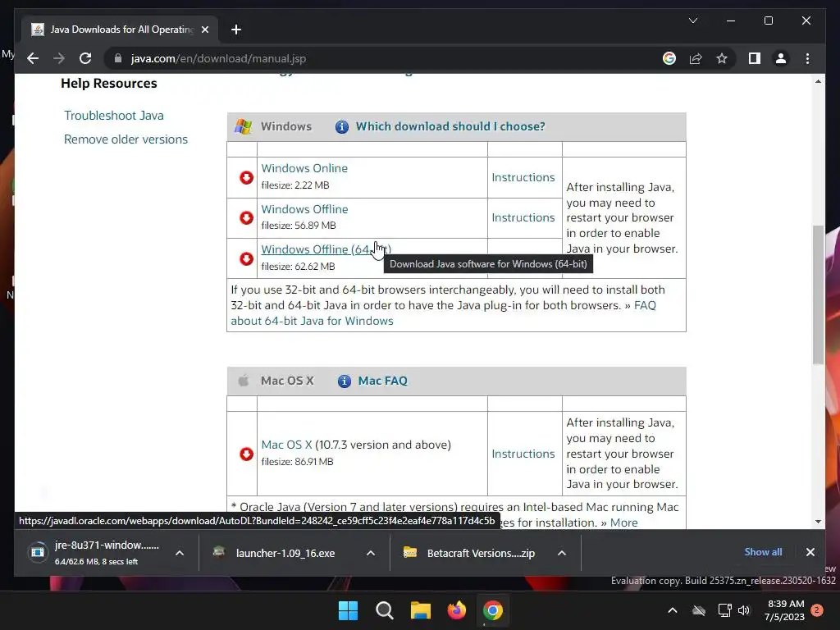Share this page using the share icon
Viewport: 840px width, 630px height.
coord(696,58)
